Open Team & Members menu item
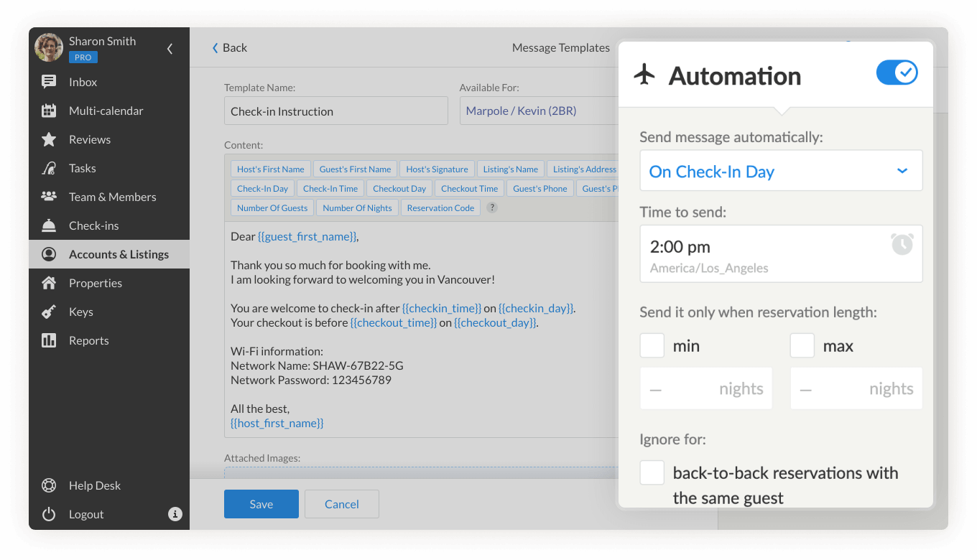Image resolution: width=977 pixels, height=560 pixels. pos(109,197)
